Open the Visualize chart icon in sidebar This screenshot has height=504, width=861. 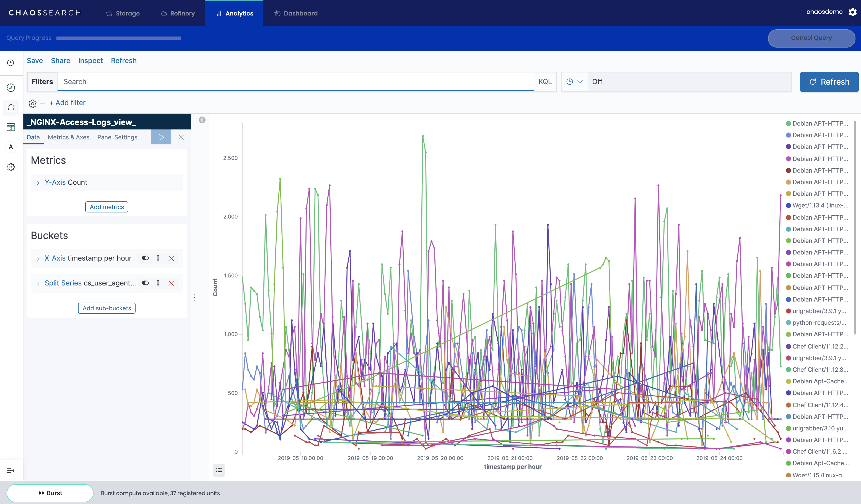[x=11, y=107]
